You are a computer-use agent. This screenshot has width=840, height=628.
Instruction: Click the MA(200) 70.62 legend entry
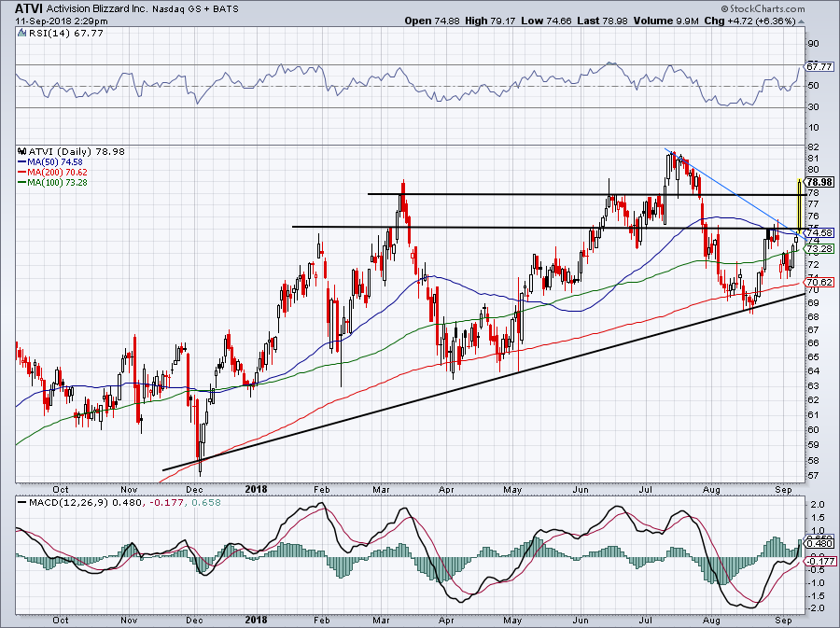(x=52, y=172)
